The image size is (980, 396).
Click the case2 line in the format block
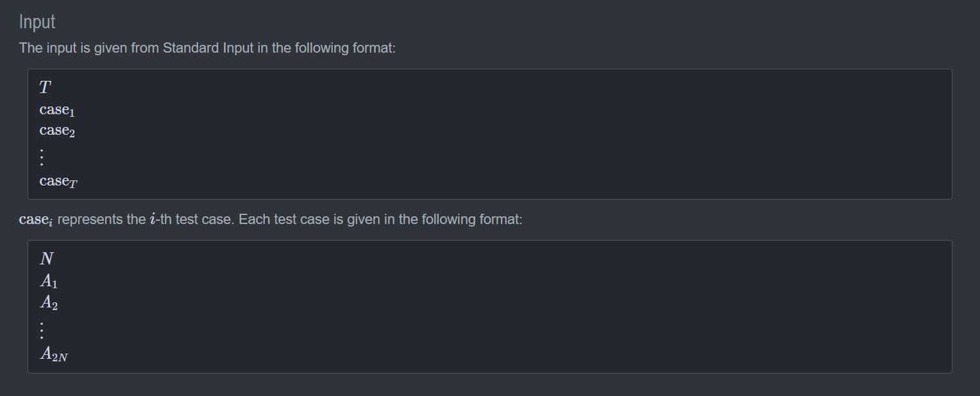pyautogui.click(x=57, y=131)
